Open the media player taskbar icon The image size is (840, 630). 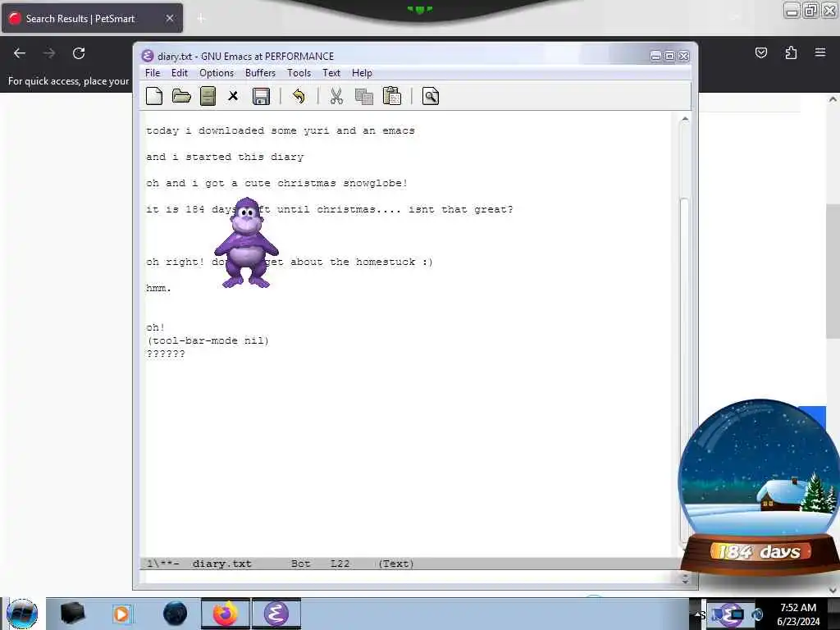121,614
